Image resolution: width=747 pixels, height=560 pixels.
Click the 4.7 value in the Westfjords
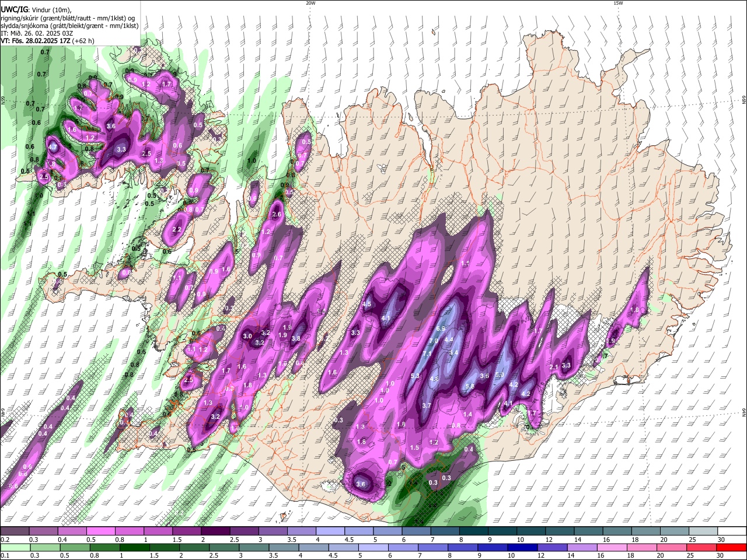click(x=53, y=147)
